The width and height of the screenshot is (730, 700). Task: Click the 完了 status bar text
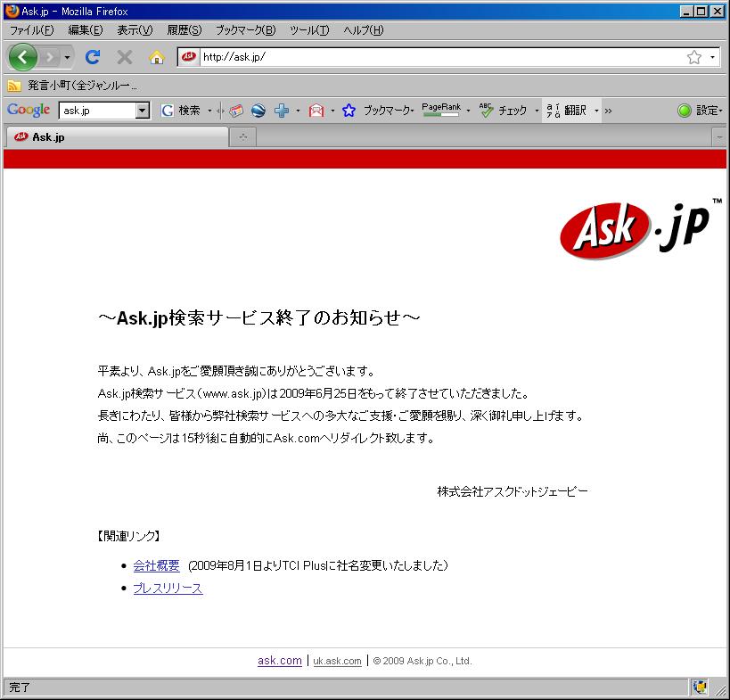19,687
